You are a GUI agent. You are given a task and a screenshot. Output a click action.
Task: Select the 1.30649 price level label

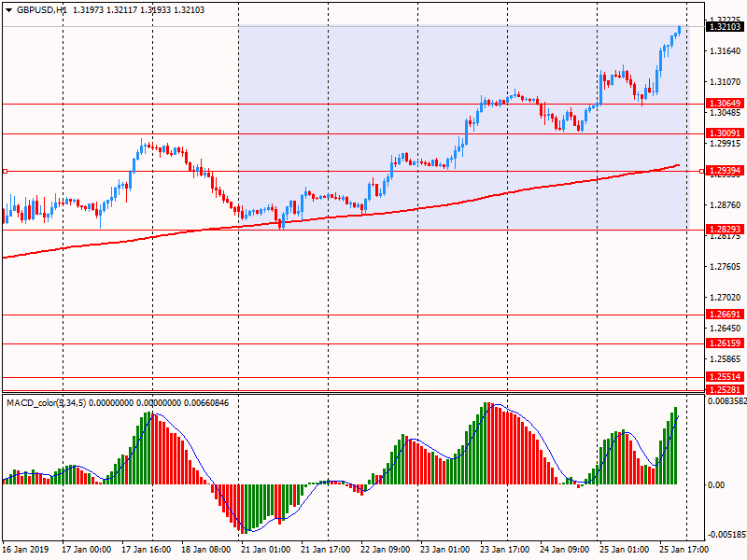coord(725,104)
